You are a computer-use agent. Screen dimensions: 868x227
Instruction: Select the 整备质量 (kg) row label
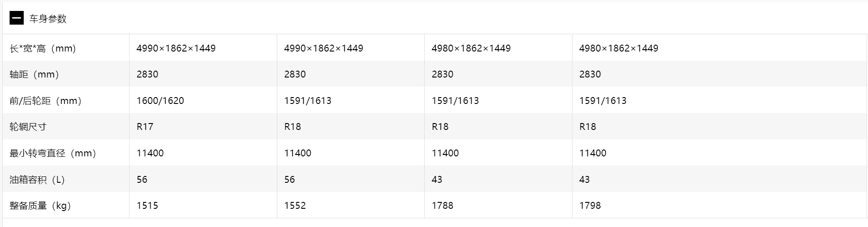40,206
